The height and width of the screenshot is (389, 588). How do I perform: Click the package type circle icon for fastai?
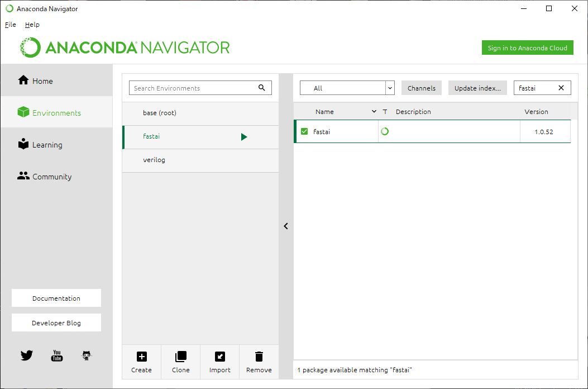[x=384, y=131]
